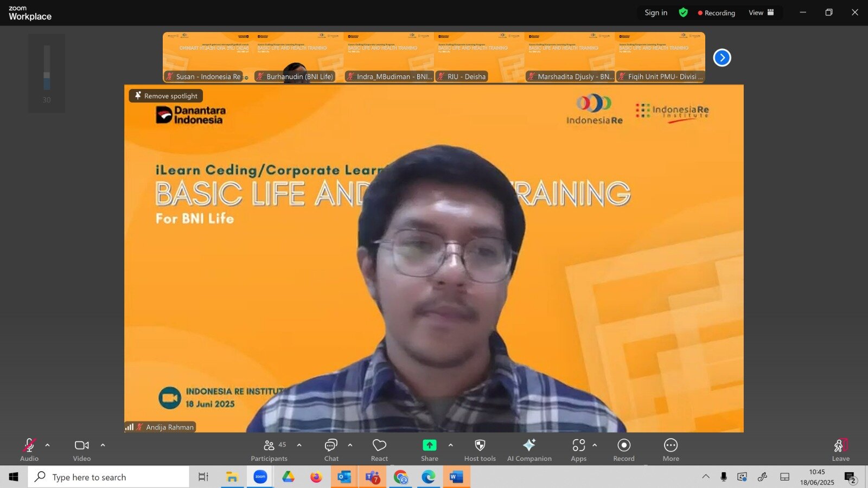Select Susan - Indonesia Re thumbnail

(x=208, y=57)
